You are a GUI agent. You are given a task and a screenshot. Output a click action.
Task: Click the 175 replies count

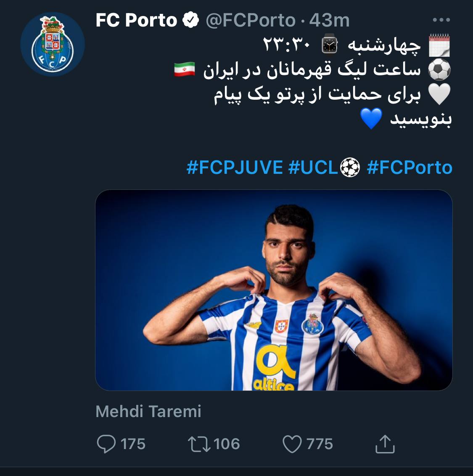133,444
